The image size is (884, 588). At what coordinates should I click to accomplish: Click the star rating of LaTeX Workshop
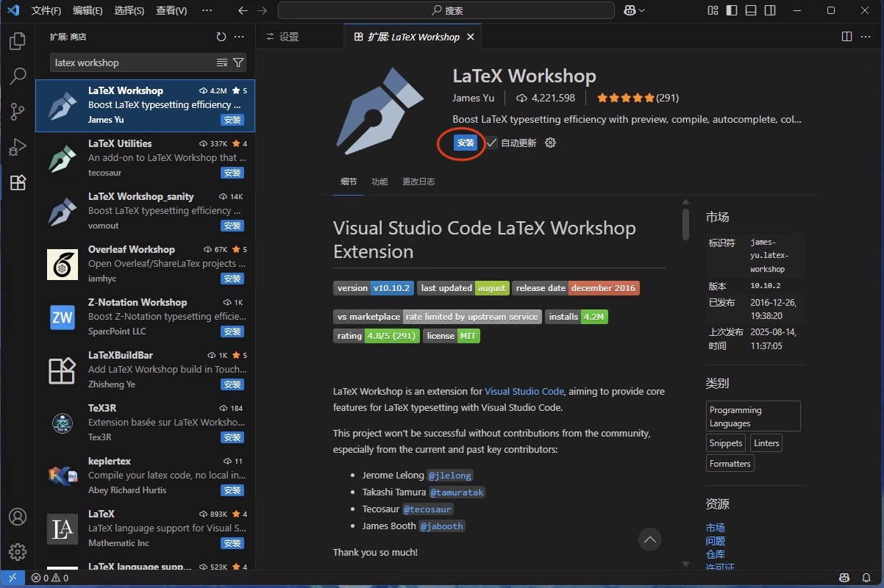coord(625,98)
